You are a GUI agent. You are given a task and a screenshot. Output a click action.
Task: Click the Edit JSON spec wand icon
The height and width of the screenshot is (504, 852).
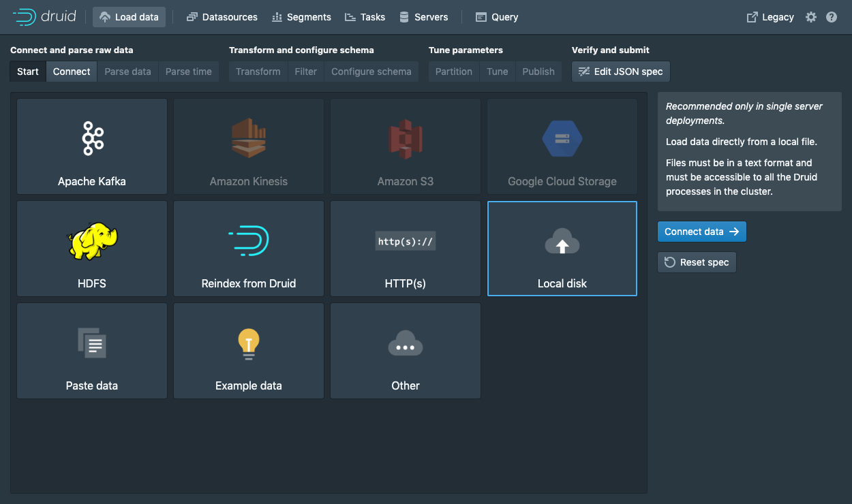pyautogui.click(x=584, y=72)
